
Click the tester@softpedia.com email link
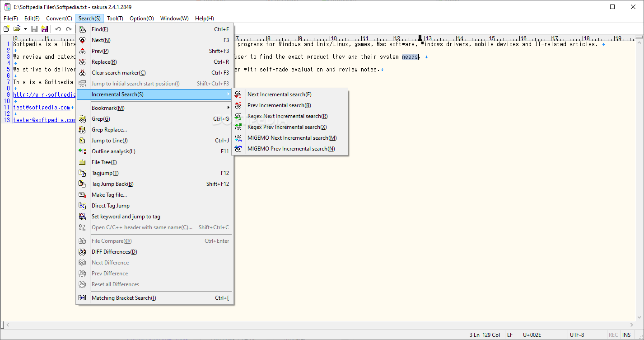coord(45,120)
